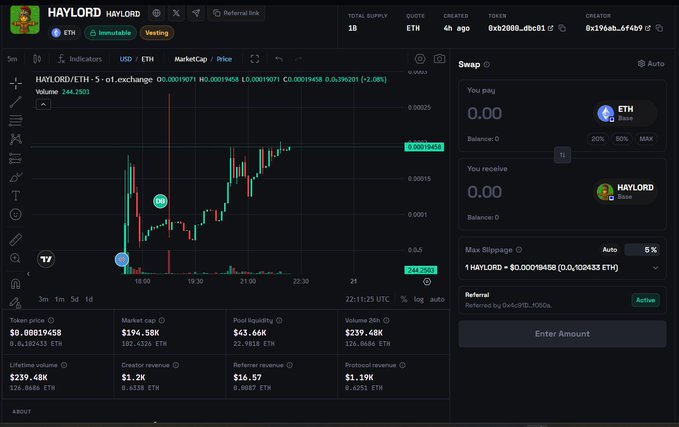
Task: Enable Auto slippage option
Action: (609, 249)
